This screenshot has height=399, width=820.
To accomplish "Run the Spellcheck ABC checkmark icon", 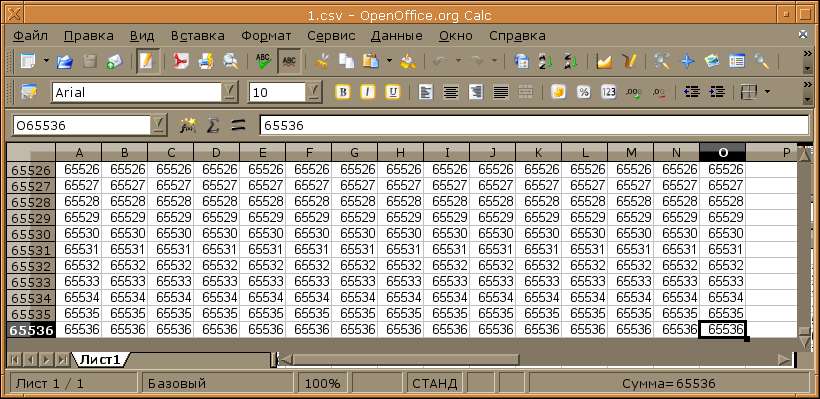I will (263, 62).
